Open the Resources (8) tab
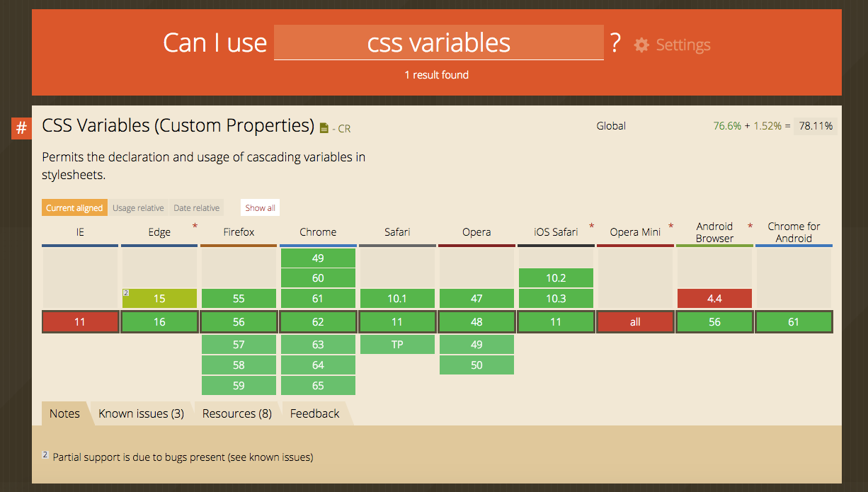This screenshot has height=492, width=868. click(237, 413)
